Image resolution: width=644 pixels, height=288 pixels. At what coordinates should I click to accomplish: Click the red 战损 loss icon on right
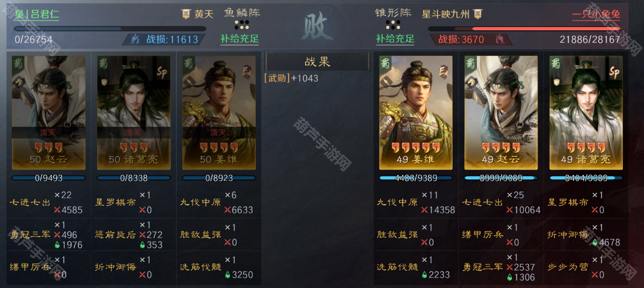(500, 40)
